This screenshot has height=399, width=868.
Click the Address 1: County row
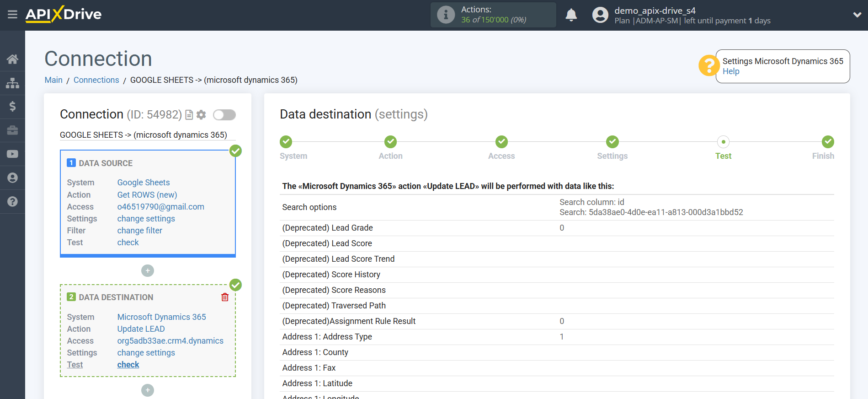(557, 352)
